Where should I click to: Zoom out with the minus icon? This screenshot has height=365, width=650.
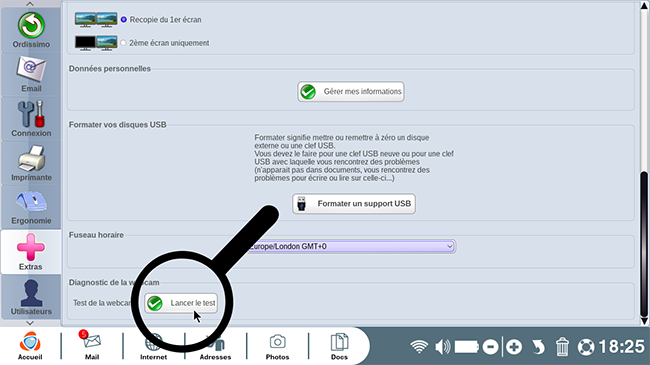(x=490, y=346)
